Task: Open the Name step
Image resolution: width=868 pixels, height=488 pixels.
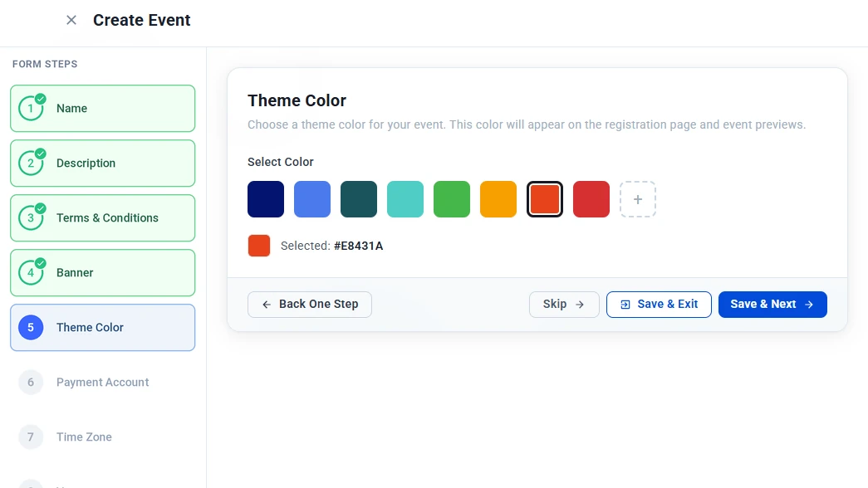Action: click(x=102, y=109)
